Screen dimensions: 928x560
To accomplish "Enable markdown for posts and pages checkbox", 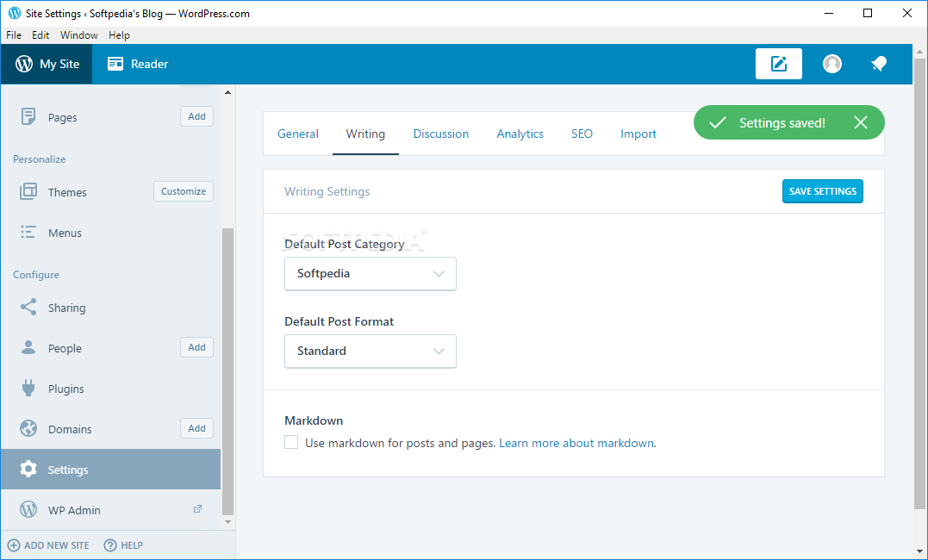I will tap(291, 443).
